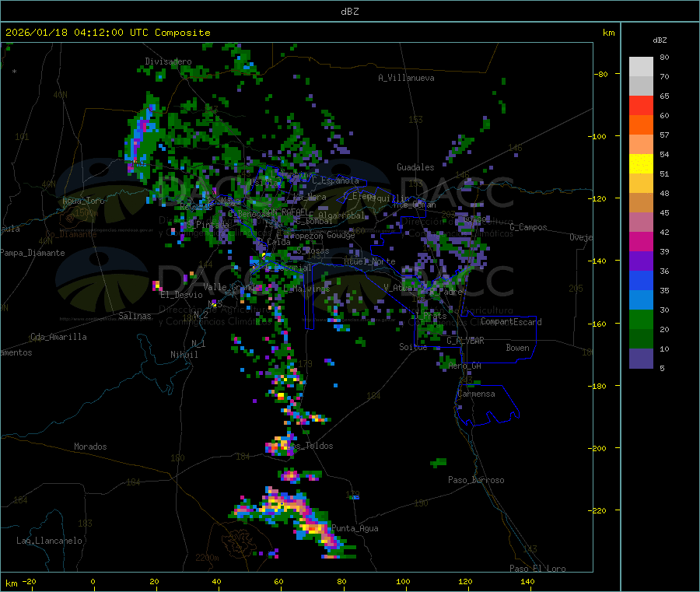Select the gold 48-51 dBZ legend swatch
This screenshot has width=700, height=592.
click(x=641, y=184)
